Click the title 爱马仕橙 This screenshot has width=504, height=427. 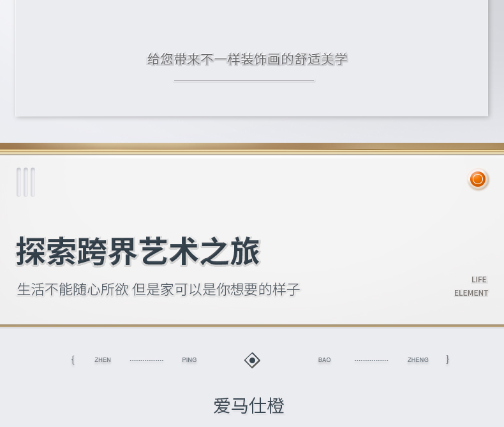pos(249,405)
